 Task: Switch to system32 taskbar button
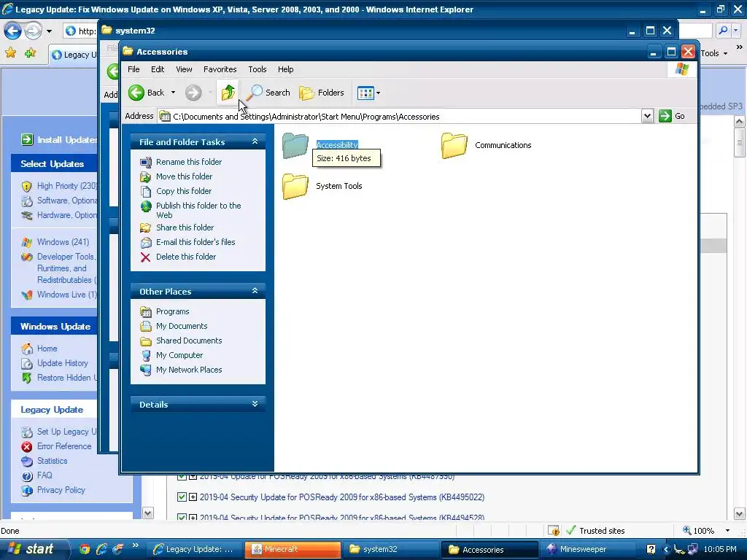click(391, 550)
